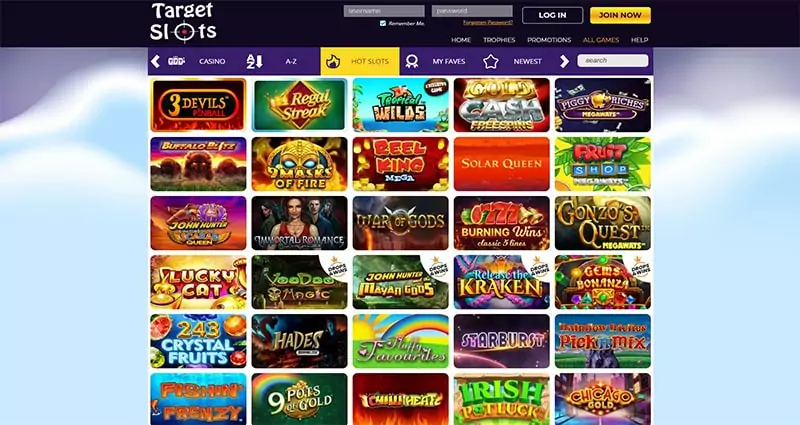
Task: Click the JOIN NOW button
Action: click(620, 15)
